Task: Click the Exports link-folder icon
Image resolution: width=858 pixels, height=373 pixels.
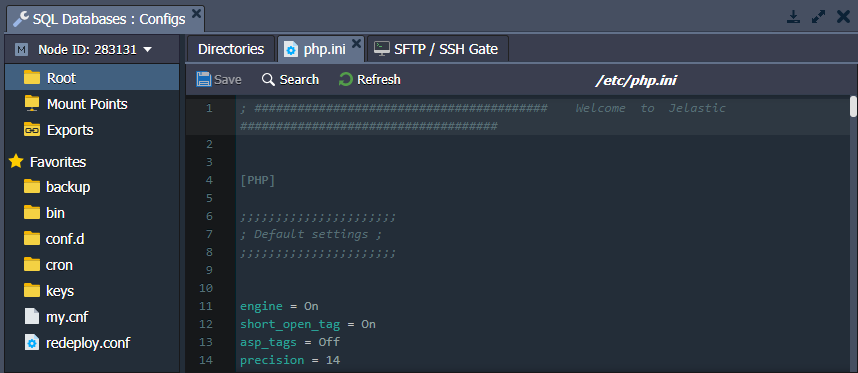Action: tap(32, 130)
